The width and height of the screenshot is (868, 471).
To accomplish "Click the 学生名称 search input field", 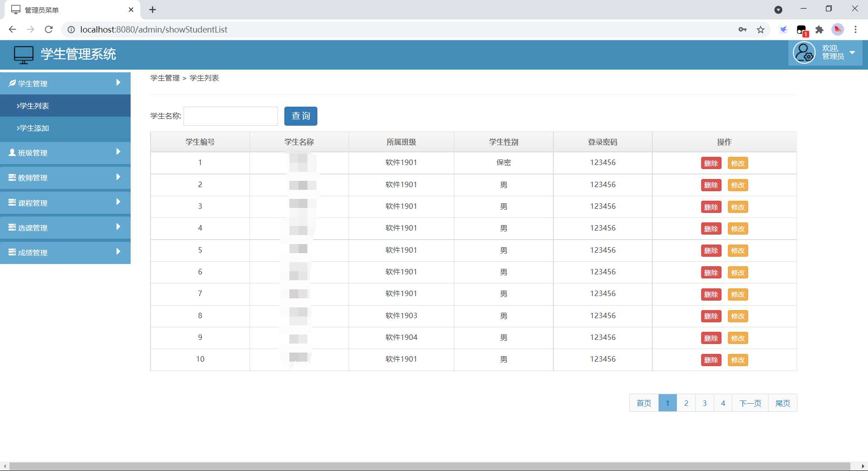I will (231, 116).
